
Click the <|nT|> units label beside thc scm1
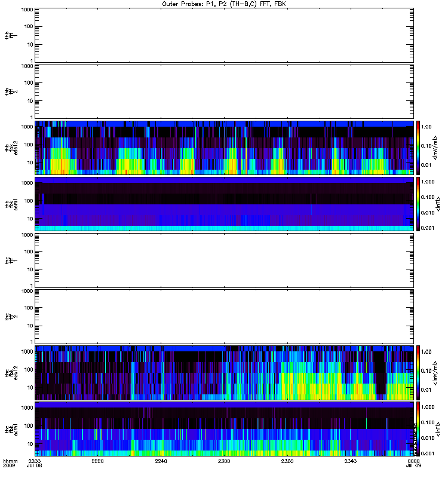point(438,429)
